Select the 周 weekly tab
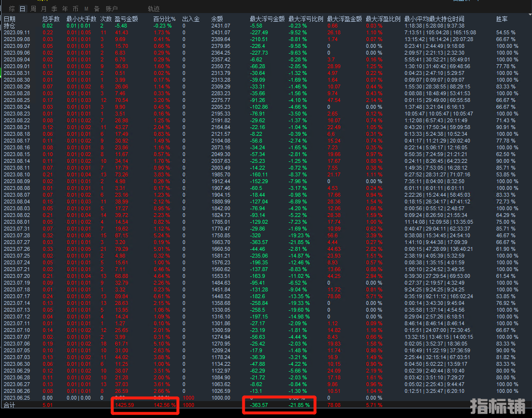 (x=33, y=9)
